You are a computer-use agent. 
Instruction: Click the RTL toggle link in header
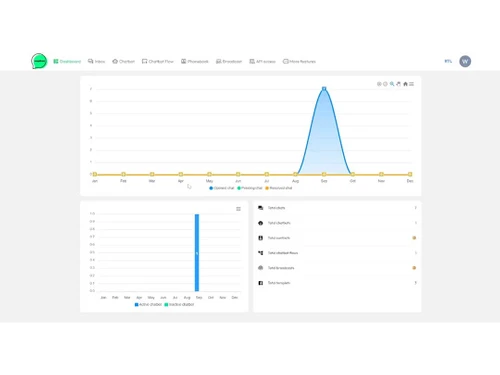coord(448,61)
